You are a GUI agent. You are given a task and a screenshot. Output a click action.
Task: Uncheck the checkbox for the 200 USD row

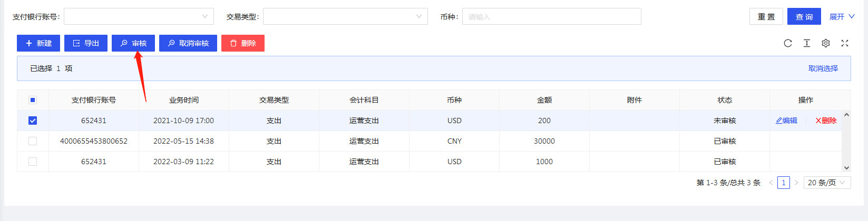click(x=33, y=120)
